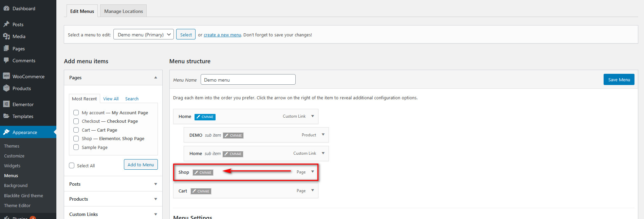This screenshot has width=644, height=219.
Task: Check Shop — Elementor, Shop Page checkbox
Action: pos(76,138)
